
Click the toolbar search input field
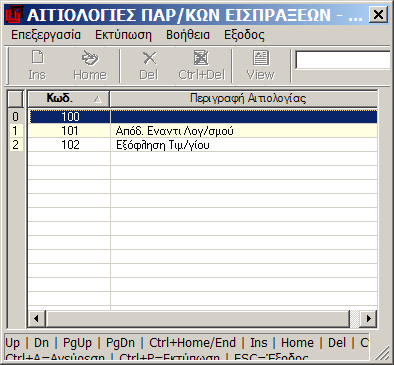(x=343, y=60)
